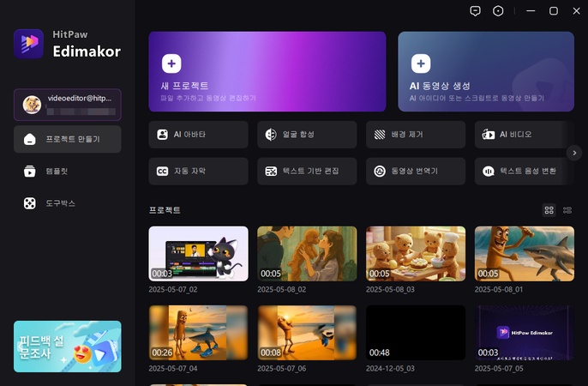Click project name text 2025-05-08_02

click(x=282, y=290)
